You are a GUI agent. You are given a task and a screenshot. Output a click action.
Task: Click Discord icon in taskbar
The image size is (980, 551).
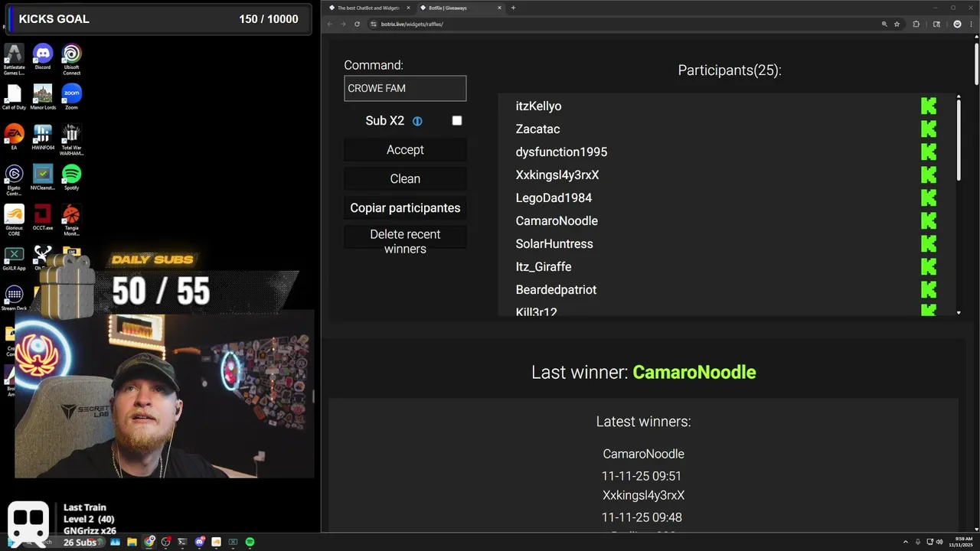pyautogui.click(x=200, y=542)
